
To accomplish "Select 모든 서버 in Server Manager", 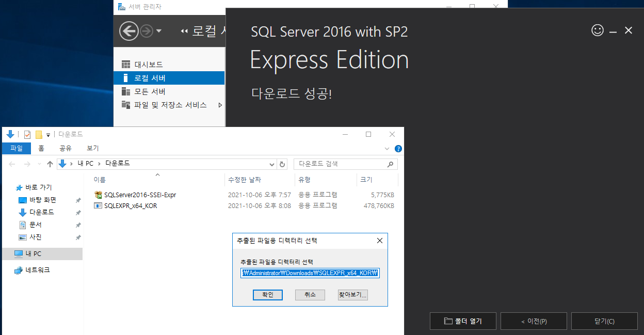I will [x=150, y=91].
